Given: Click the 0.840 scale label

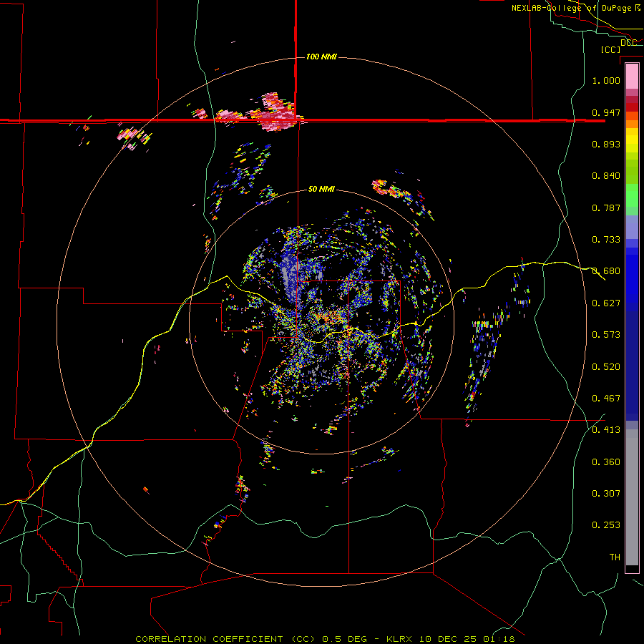Looking at the screenshot, I should click(606, 176).
